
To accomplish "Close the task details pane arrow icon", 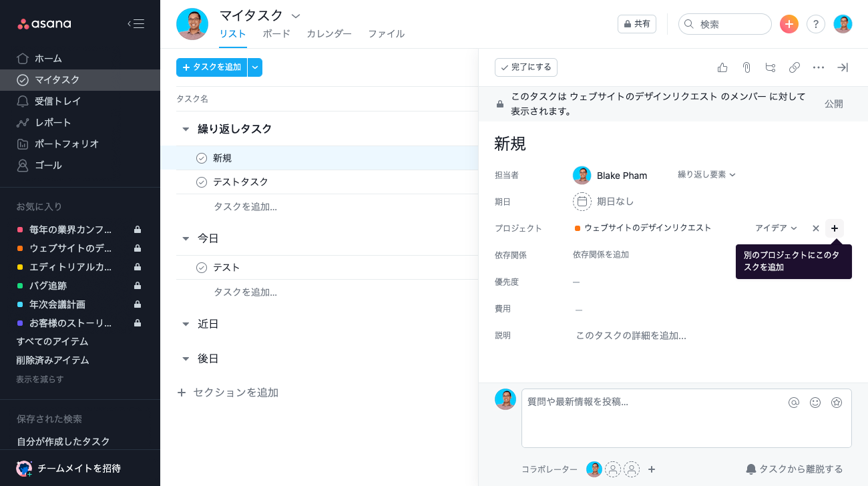I will pos(843,67).
